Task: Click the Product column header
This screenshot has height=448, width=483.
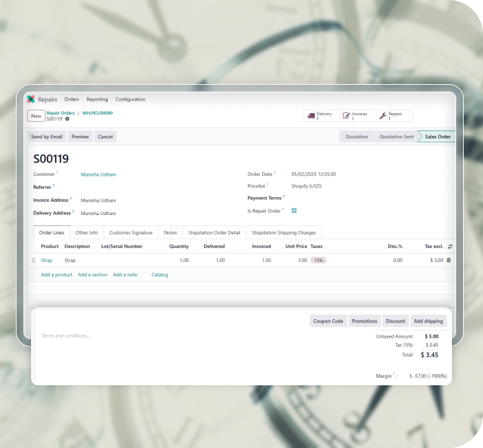Action: point(50,247)
